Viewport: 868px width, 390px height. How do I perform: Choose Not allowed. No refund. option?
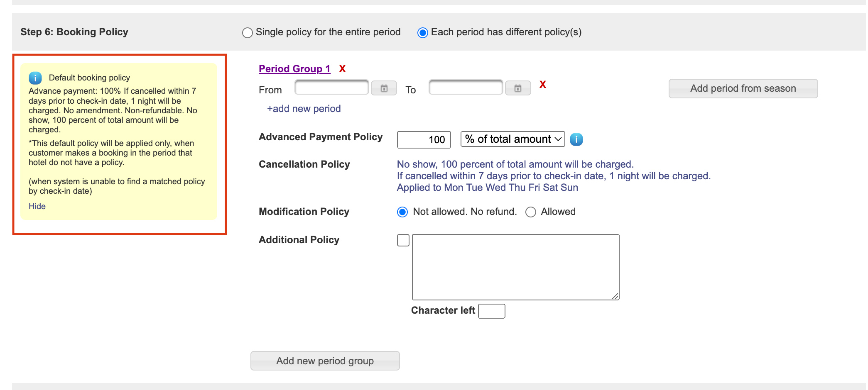click(x=402, y=212)
